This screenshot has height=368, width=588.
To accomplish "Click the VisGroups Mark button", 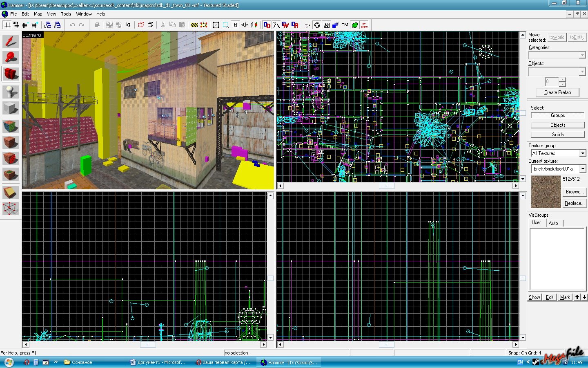I will click(565, 297).
